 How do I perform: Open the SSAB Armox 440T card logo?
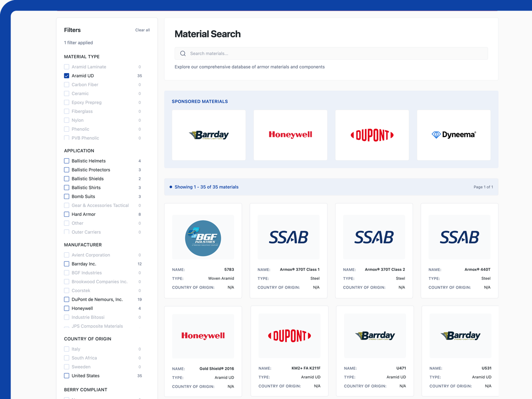coord(459,238)
